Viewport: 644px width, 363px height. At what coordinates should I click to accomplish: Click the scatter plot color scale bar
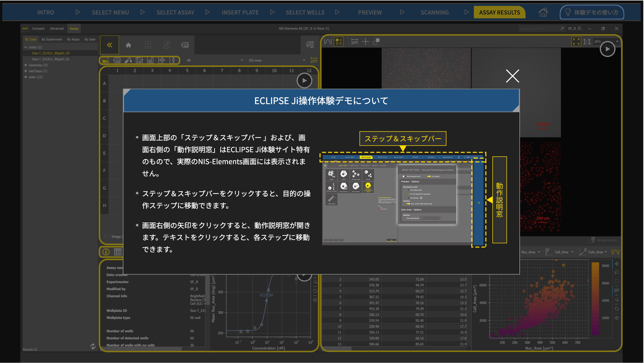(x=595, y=298)
